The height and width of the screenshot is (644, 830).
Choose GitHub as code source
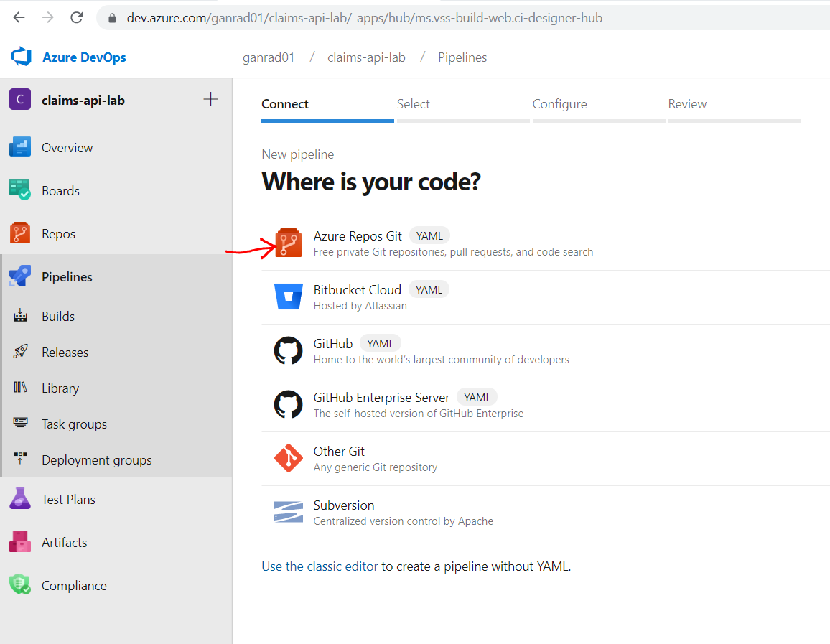click(x=546, y=351)
